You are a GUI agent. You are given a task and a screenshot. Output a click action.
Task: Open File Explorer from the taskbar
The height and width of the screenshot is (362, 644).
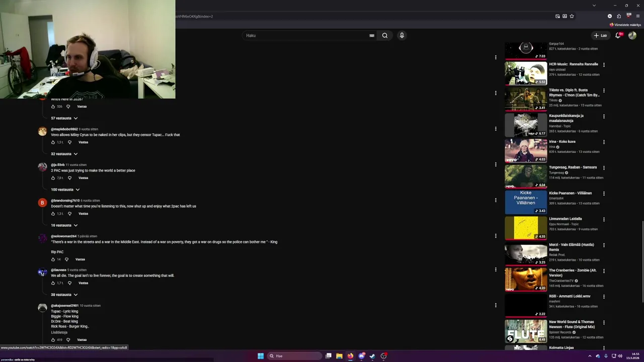coord(339,356)
